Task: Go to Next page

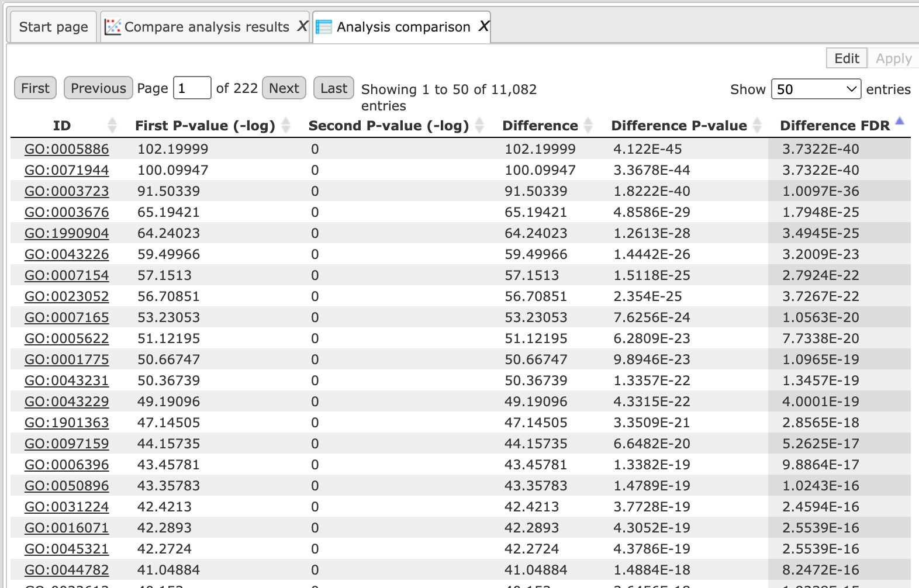Action: (x=284, y=88)
